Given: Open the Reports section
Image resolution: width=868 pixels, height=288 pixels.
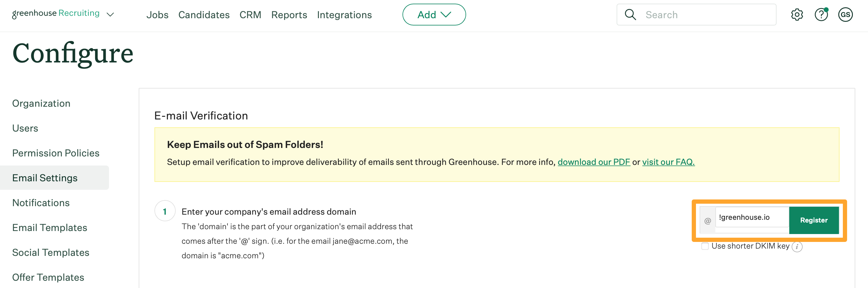Looking at the screenshot, I should [x=289, y=15].
